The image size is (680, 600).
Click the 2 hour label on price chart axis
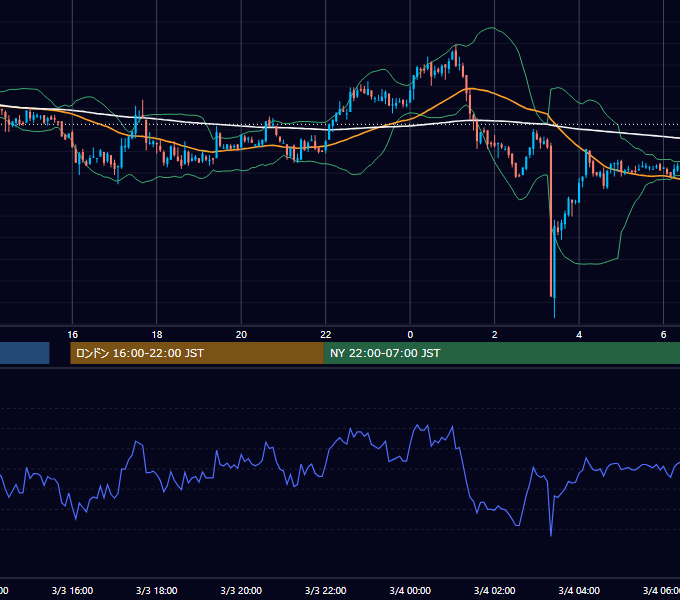click(494, 335)
